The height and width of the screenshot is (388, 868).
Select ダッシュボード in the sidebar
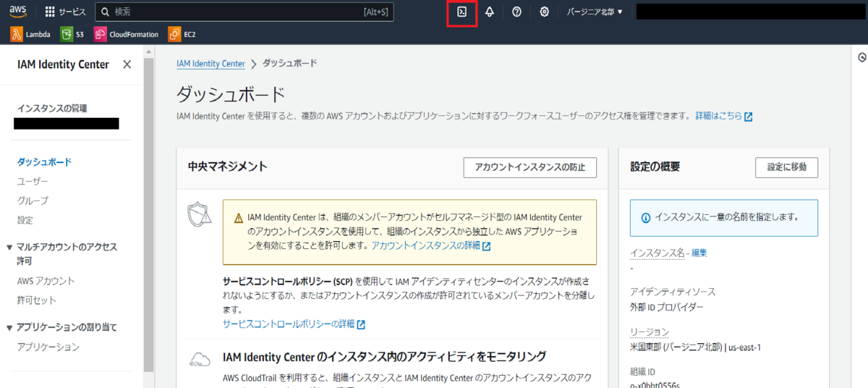coord(44,162)
